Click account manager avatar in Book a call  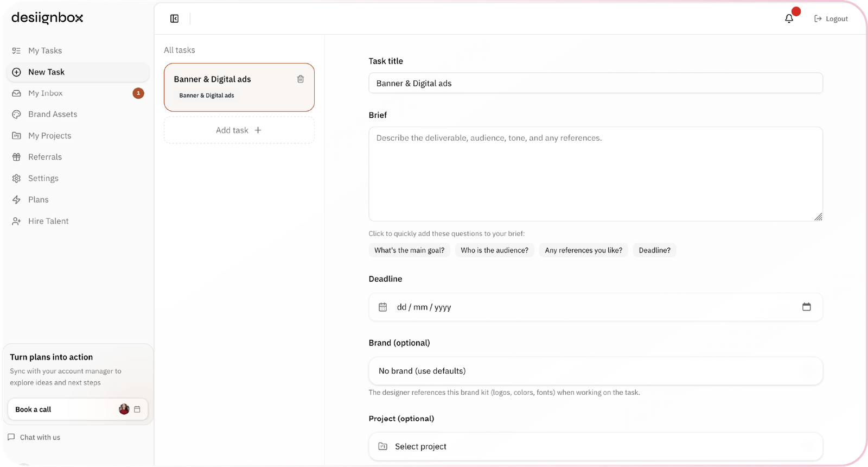[x=124, y=409]
